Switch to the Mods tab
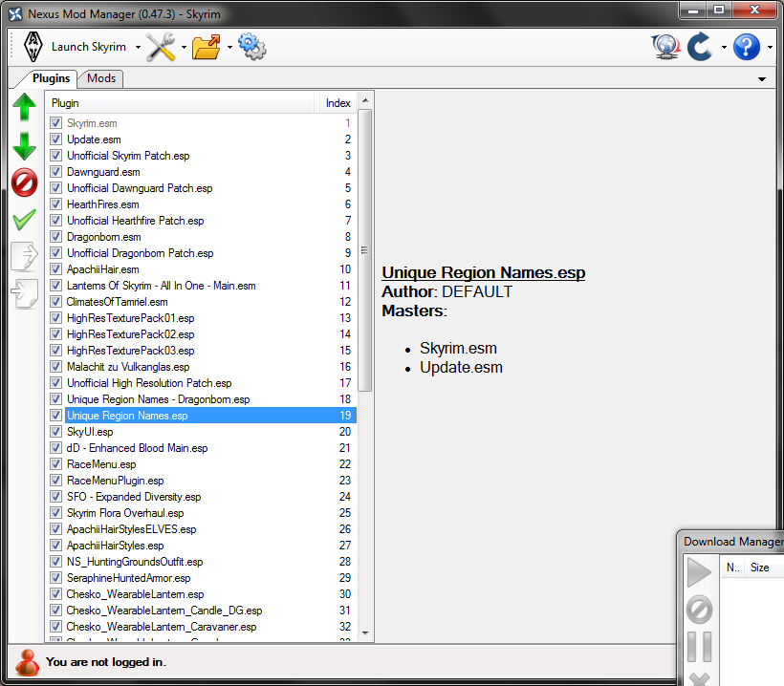Image resolution: width=784 pixels, height=686 pixels. (x=101, y=78)
